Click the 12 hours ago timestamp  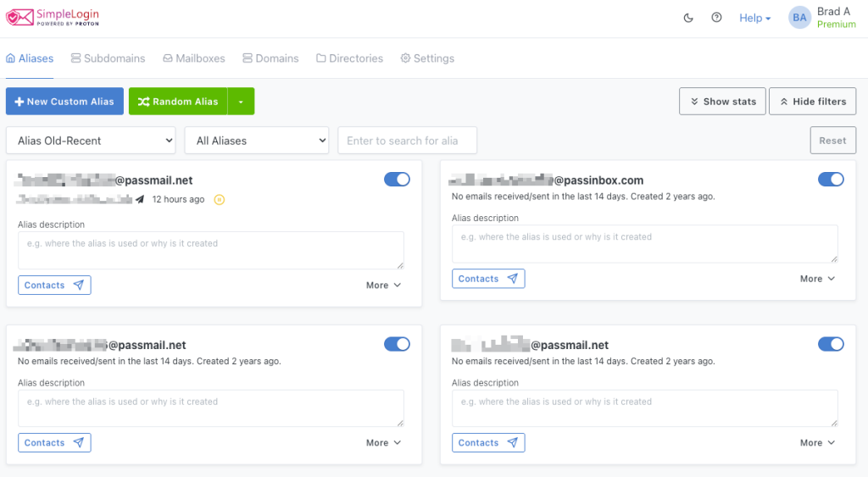[178, 199]
